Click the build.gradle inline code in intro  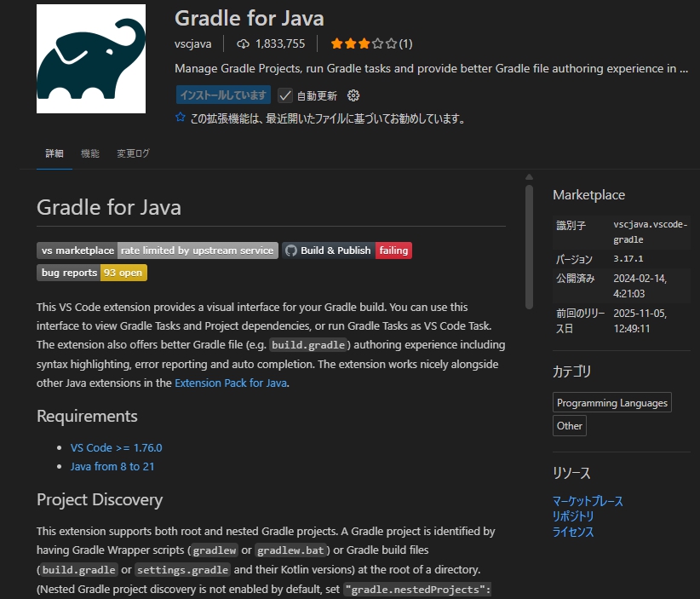coord(308,345)
